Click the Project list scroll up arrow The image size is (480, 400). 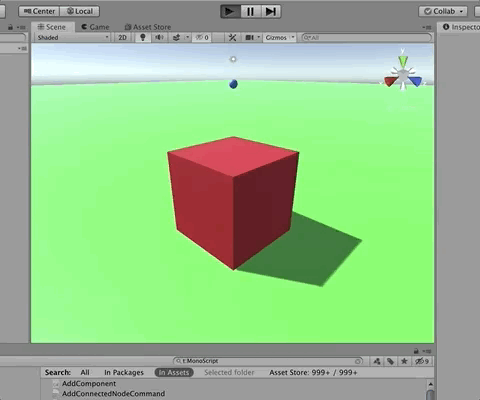tap(430, 384)
